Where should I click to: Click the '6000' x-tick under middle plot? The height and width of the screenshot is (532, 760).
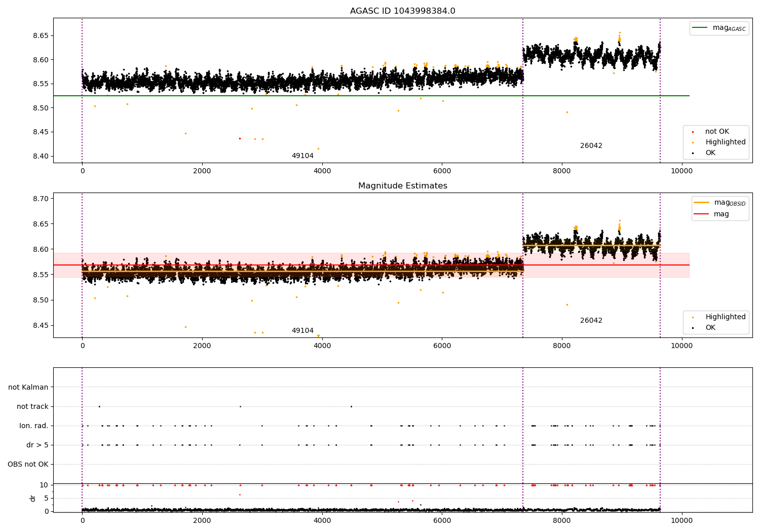[x=442, y=346]
